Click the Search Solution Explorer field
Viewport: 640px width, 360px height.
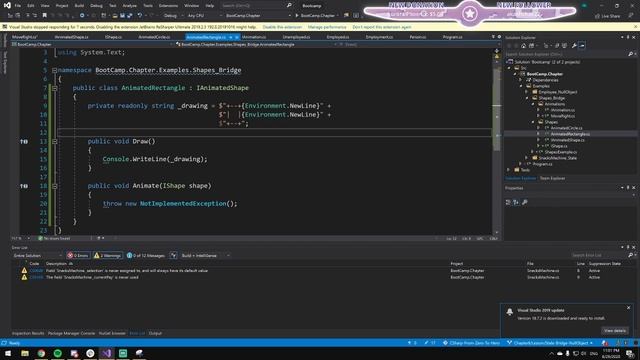pyautogui.click(x=567, y=54)
